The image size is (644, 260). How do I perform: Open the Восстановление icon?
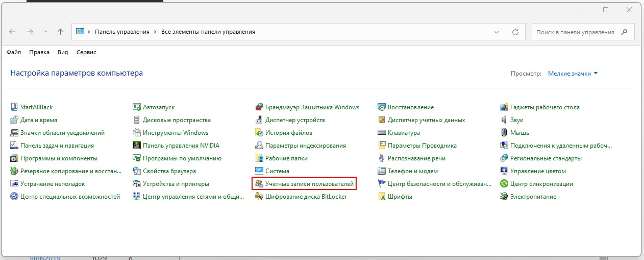[x=382, y=107]
